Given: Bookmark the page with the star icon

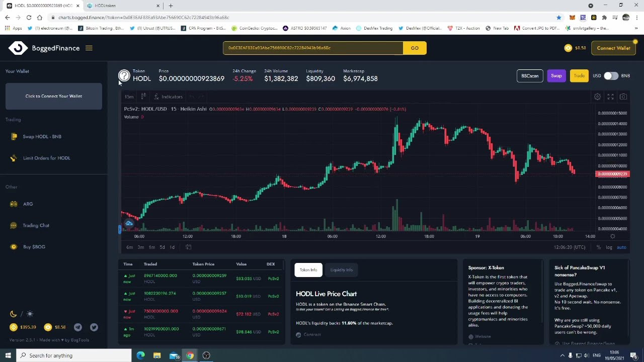Looking at the screenshot, I should point(558,18).
